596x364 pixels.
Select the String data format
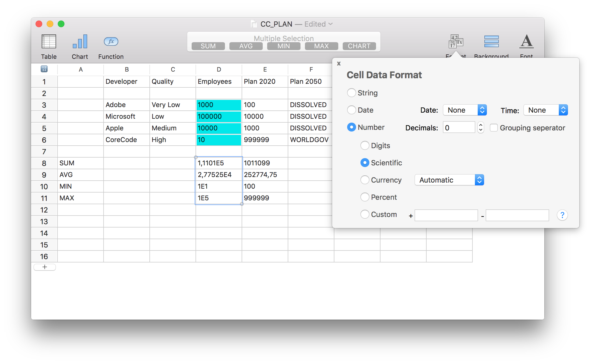point(352,93)
